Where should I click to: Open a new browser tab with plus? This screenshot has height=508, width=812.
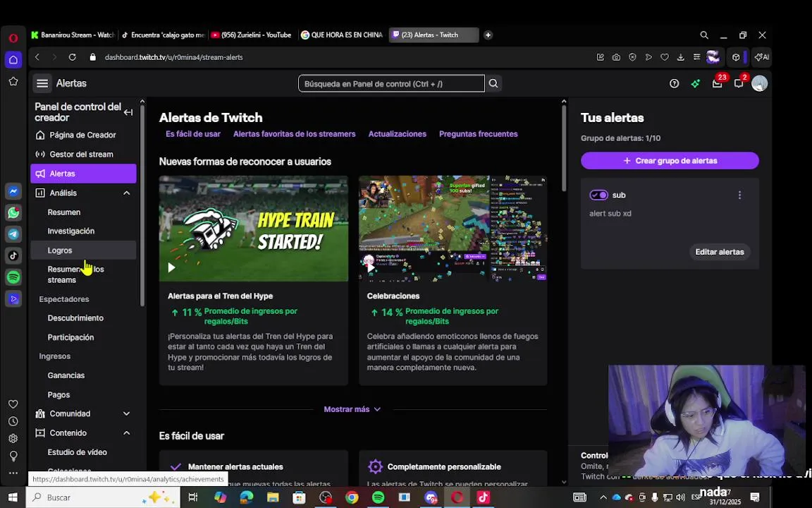488,35
